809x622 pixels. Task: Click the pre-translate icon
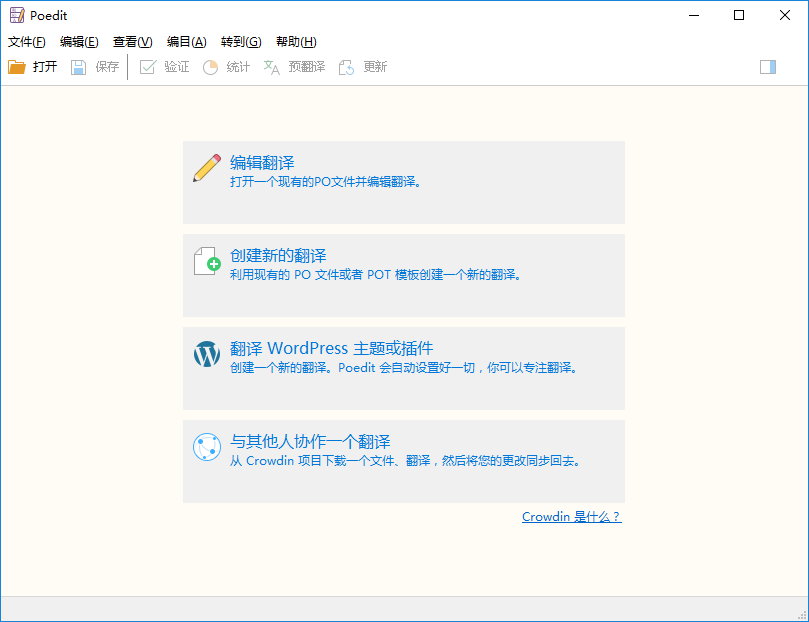pyautogui.click(x=271, y=67)
